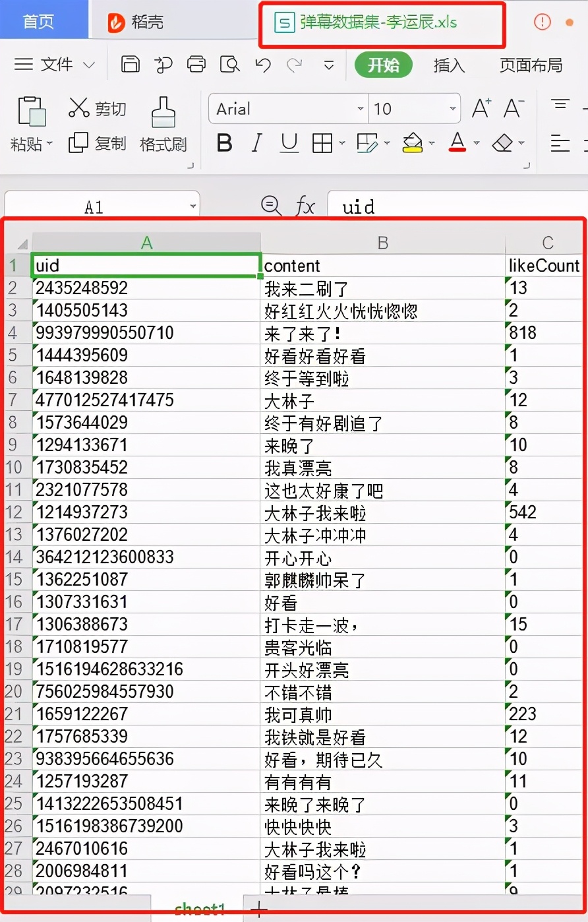Open the font color dropdown arrow
Image resolution: width=588 pixels, height=922 pixels.
point(477,143)
